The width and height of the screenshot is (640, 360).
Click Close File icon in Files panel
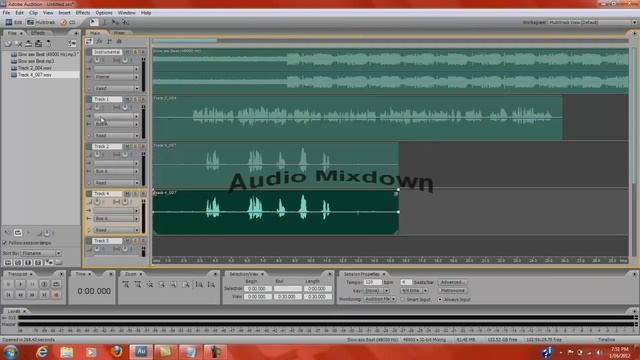[x=18, y=43]
